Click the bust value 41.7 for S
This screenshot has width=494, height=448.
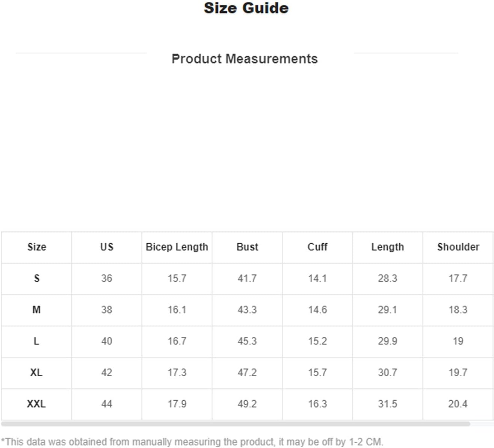[x=247, y=279]
